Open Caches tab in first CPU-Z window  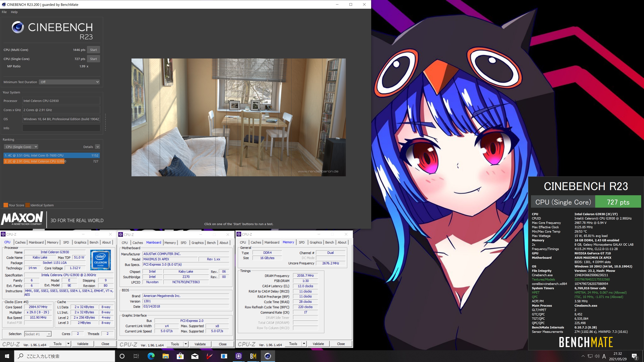point(20,242)
